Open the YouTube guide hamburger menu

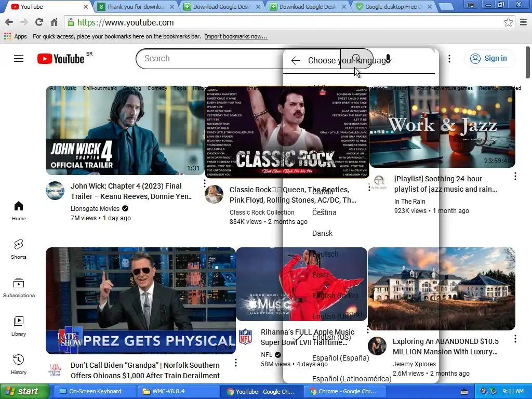[19, 59]
